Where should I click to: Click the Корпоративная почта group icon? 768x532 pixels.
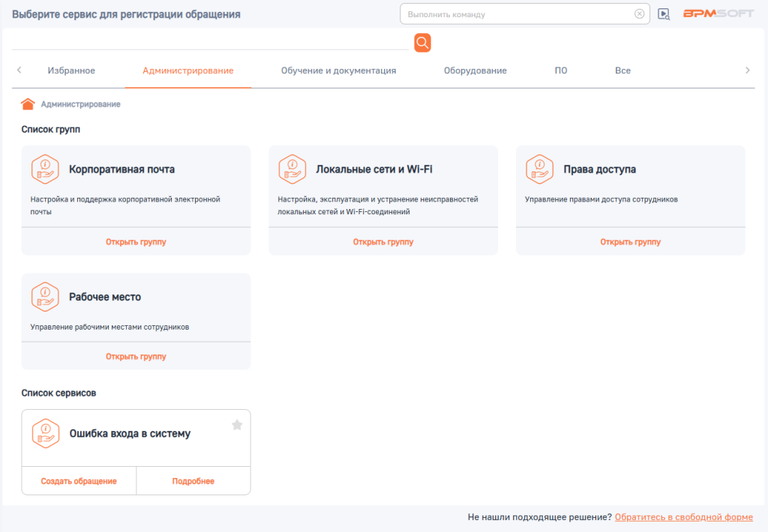click(x=45, y=169)
